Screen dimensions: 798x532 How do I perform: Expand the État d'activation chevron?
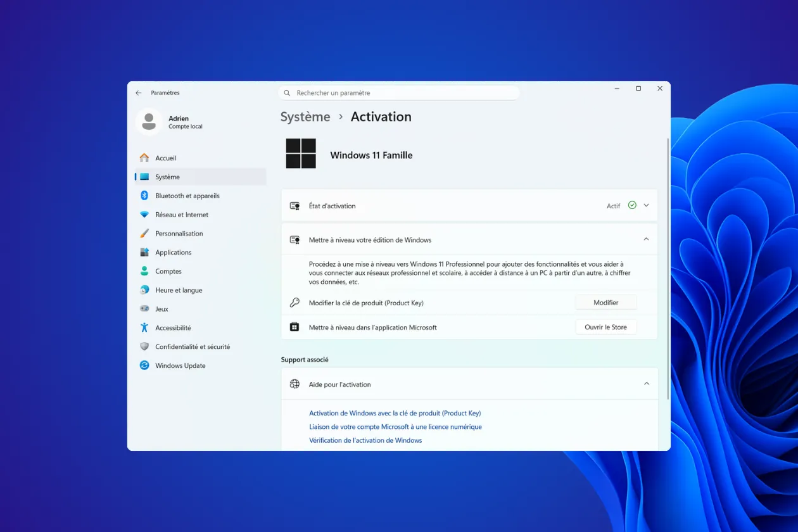(x=647, y=205)
